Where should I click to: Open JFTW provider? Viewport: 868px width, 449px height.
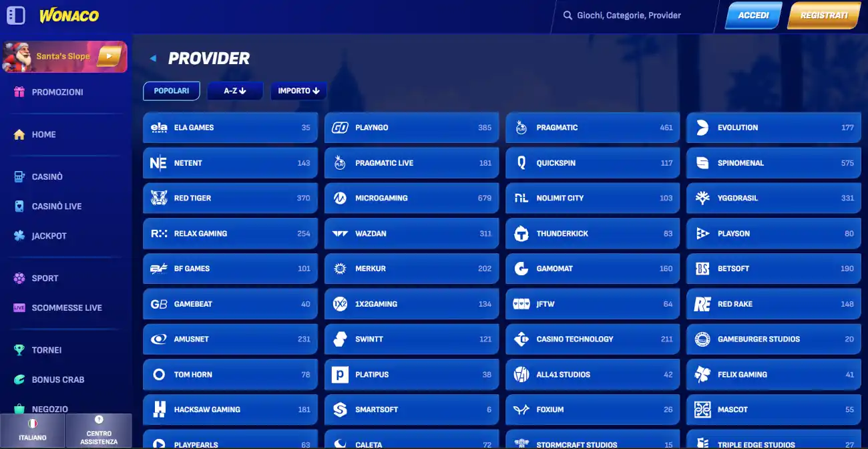pos(593,304)
